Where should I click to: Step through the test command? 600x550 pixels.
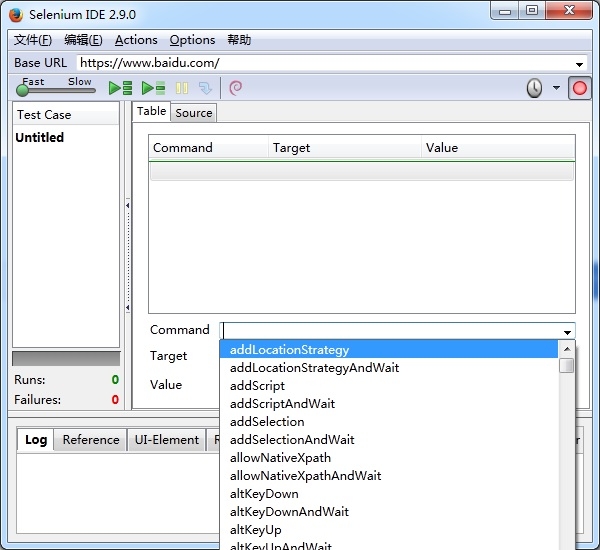[205, 88]
